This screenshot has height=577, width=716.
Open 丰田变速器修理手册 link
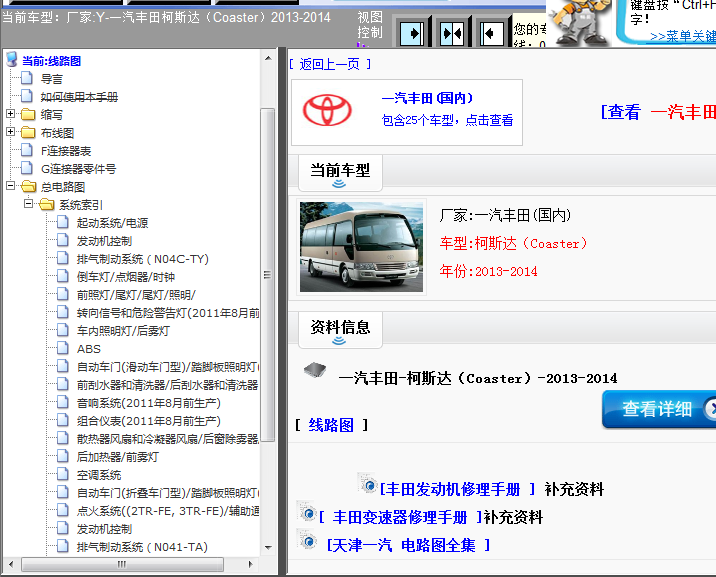400,517
